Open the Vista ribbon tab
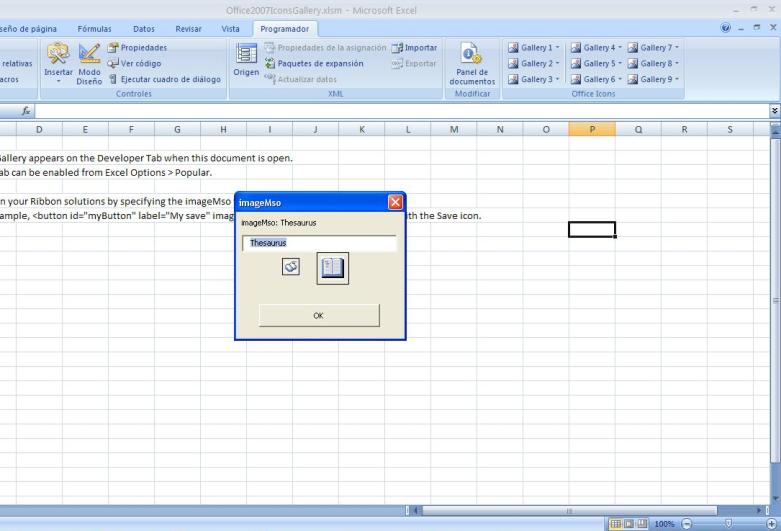 pos(230,29)
